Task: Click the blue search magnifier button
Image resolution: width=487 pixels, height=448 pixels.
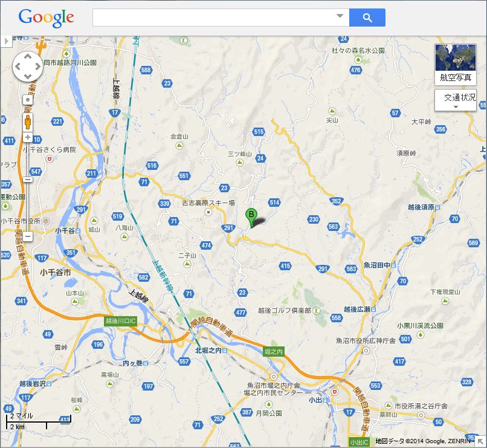Action: 367,18
